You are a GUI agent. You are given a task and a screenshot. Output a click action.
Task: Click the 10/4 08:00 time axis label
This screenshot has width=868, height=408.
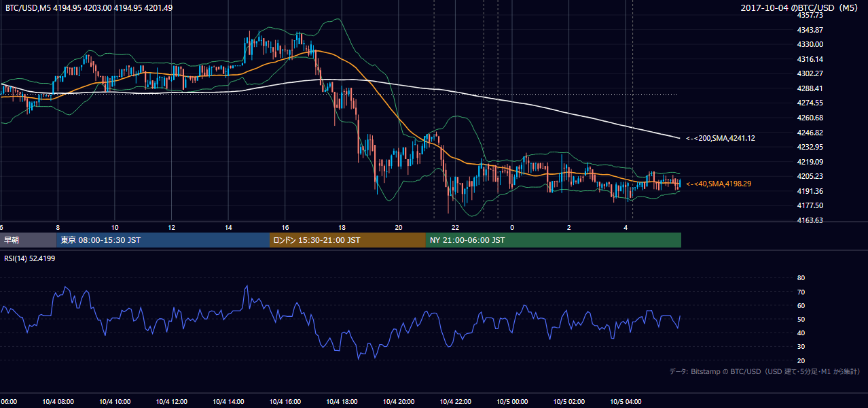(x=58, y=401)
